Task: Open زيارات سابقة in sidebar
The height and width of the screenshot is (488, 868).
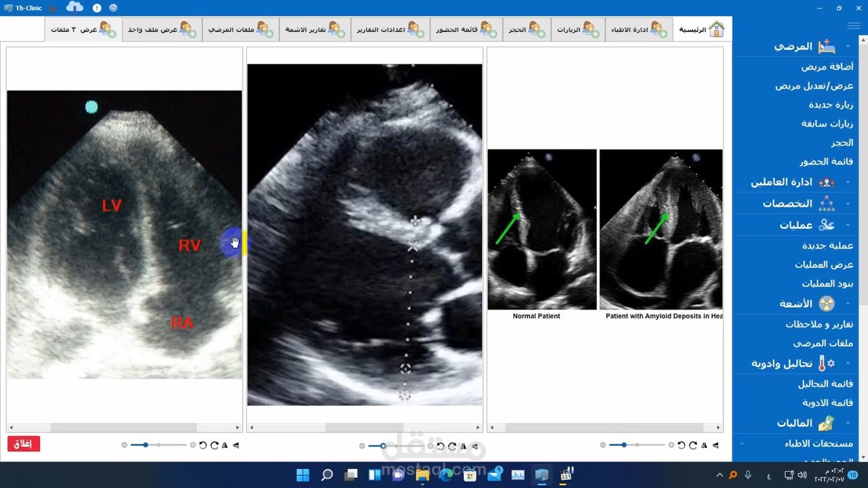Action: tap(827, 123)
